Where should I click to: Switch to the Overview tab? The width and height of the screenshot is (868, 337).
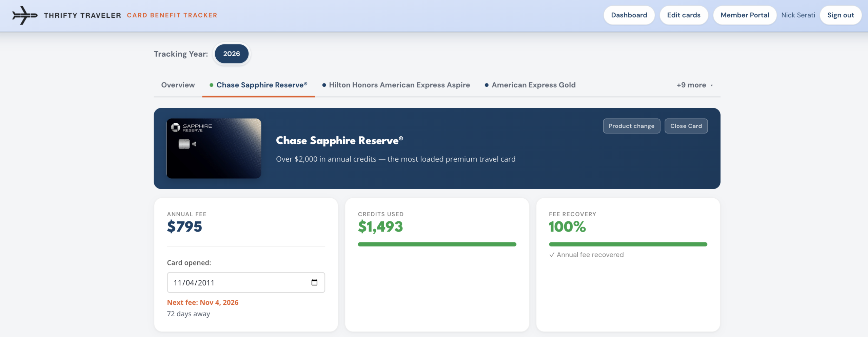pos(178,85)
